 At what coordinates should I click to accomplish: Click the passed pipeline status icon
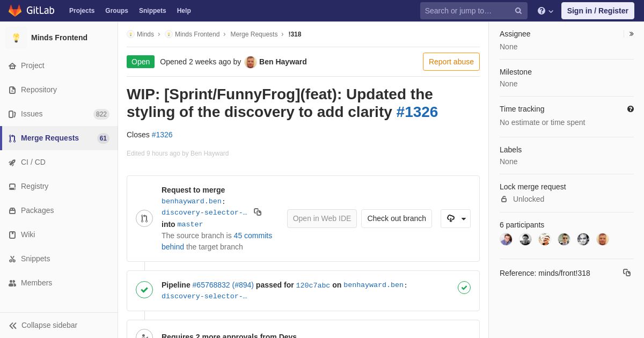click(464, 288)
